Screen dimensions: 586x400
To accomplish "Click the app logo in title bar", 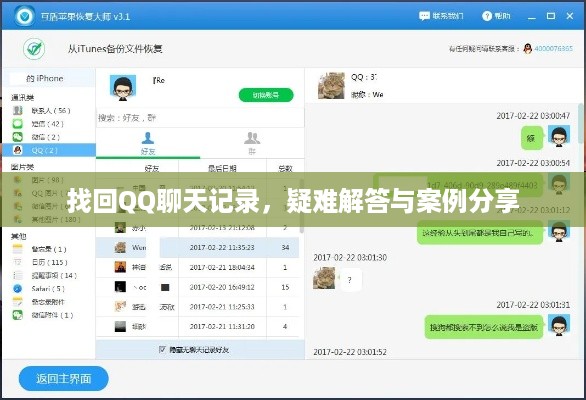I will 25,16.
